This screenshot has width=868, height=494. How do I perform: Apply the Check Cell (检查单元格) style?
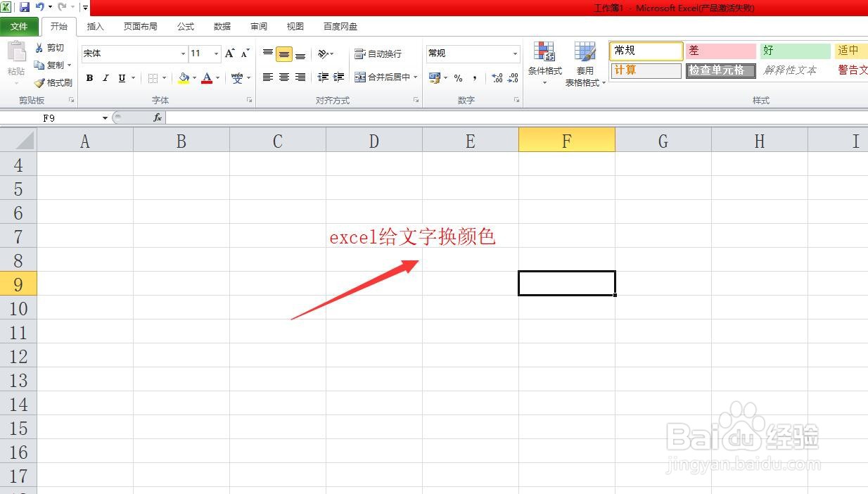[x=721, y=70]
